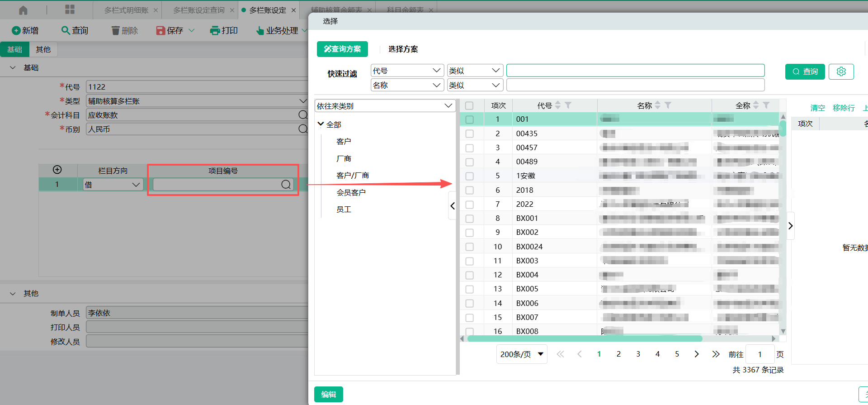This screenshot has height=405, width=868.
Task: Click the filter icon in 代号 column
Action: pyautogui.click(x=568, y=105)
